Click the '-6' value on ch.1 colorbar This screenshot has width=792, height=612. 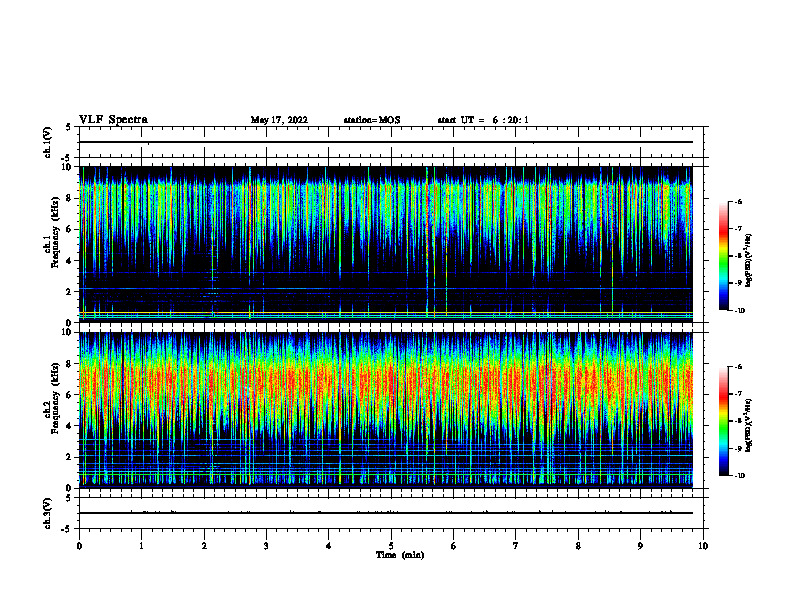click(738, 202)
